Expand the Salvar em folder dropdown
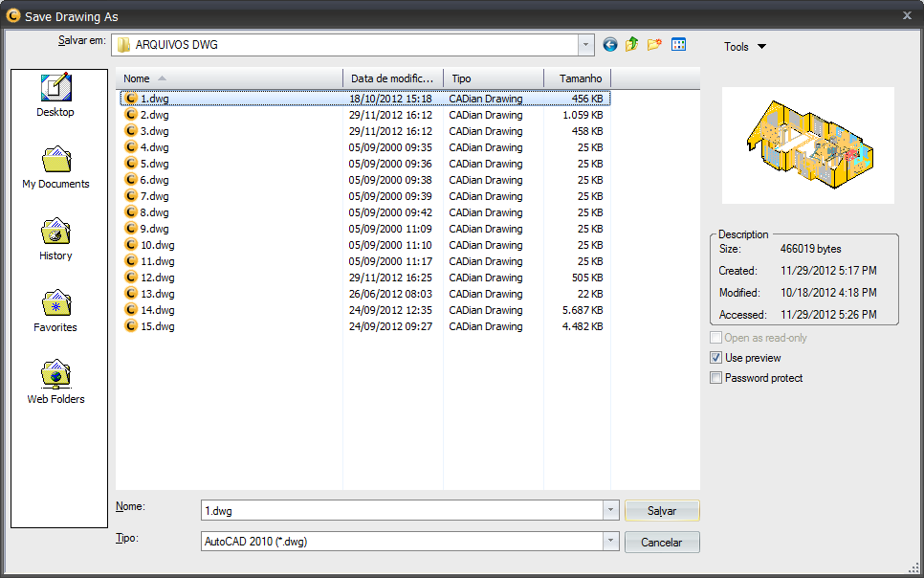The width and height of the screenshot is (924, 578). point(585,45)
